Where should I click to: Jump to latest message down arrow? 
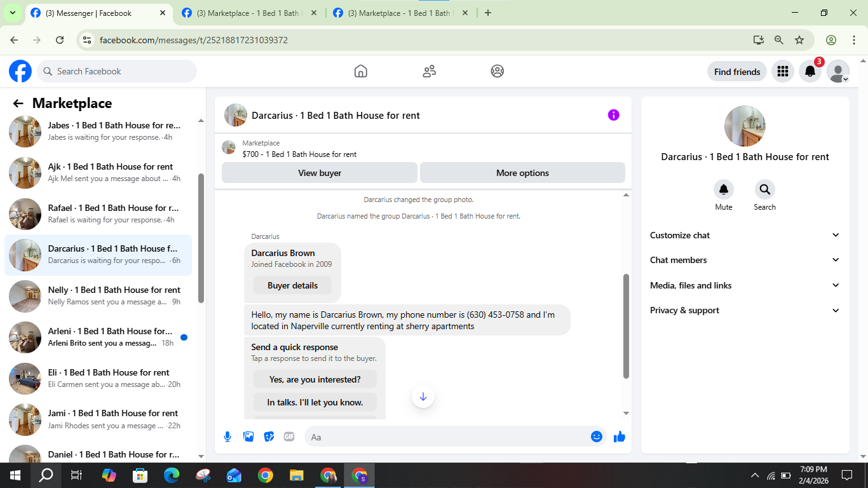pos(423,397)
